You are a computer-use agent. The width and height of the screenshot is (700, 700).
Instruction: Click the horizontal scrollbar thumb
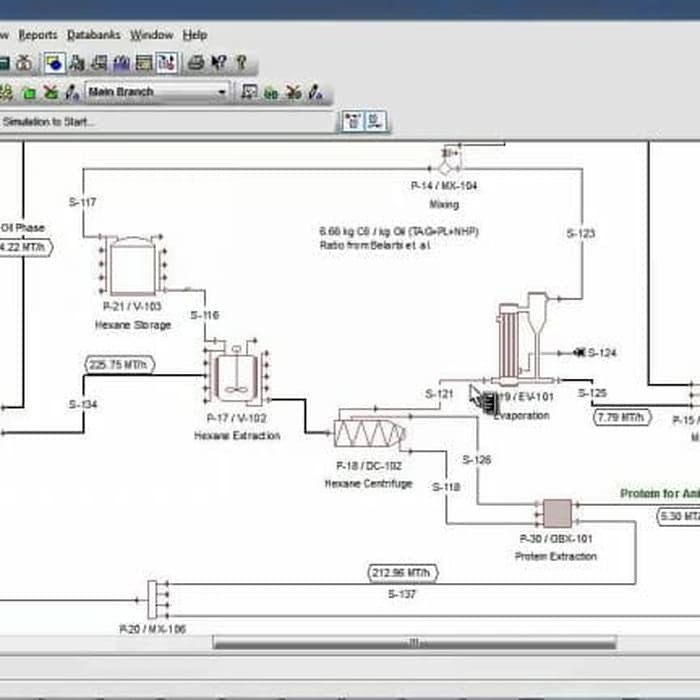click(415, 643)
